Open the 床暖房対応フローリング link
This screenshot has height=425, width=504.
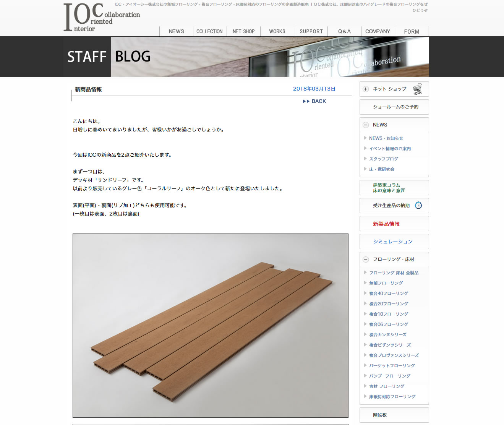(392, 397)
